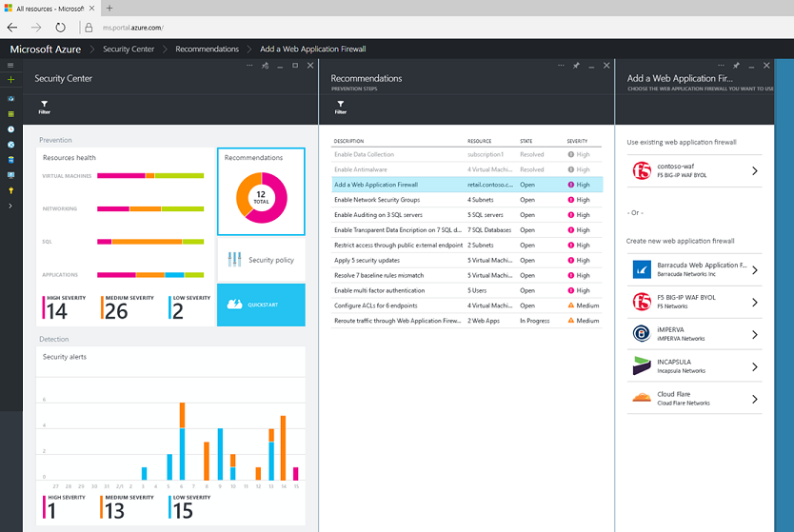Click Filter icon in Security Center blade
This screenshot has height=532, width=794.
click(x=44, y=107)
